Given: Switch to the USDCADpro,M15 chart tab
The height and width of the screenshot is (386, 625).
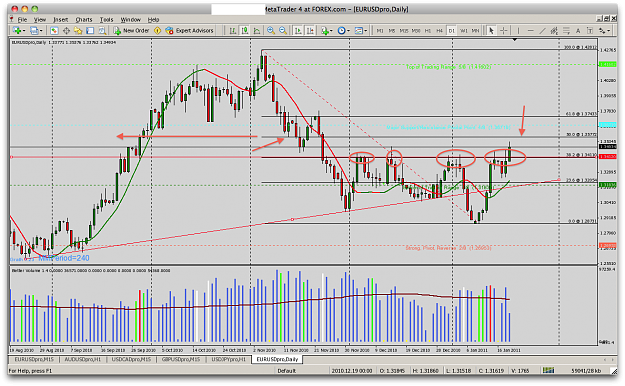Looking at the screenshot, I should 131,359.
